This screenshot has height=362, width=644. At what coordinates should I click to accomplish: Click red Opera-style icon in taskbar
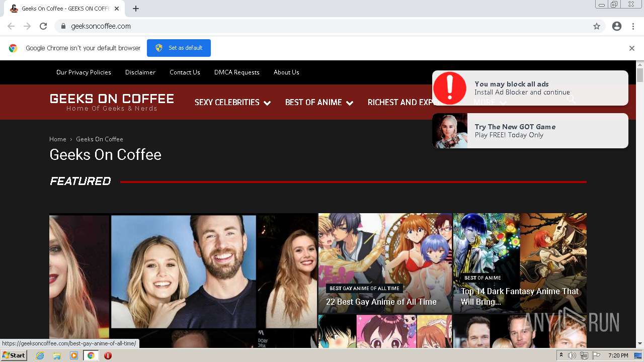pyautogui.click(x=108, y=355)
